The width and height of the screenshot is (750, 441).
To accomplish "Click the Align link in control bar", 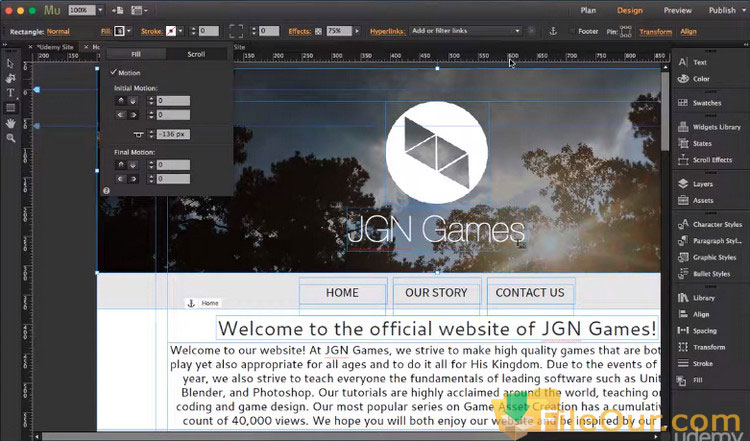I will pos(688,32).
